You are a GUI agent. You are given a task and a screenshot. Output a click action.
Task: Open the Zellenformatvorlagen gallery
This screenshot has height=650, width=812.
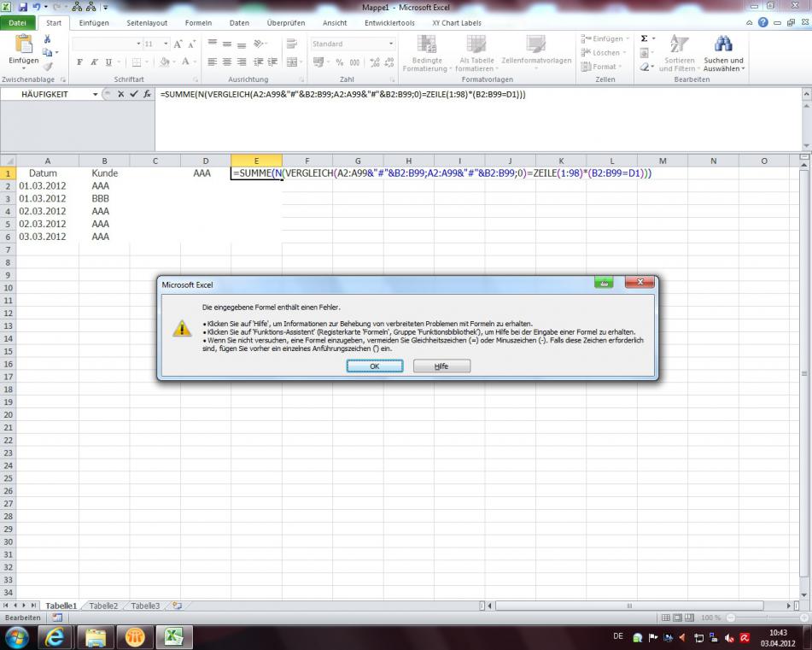click(x=536, y=52)
